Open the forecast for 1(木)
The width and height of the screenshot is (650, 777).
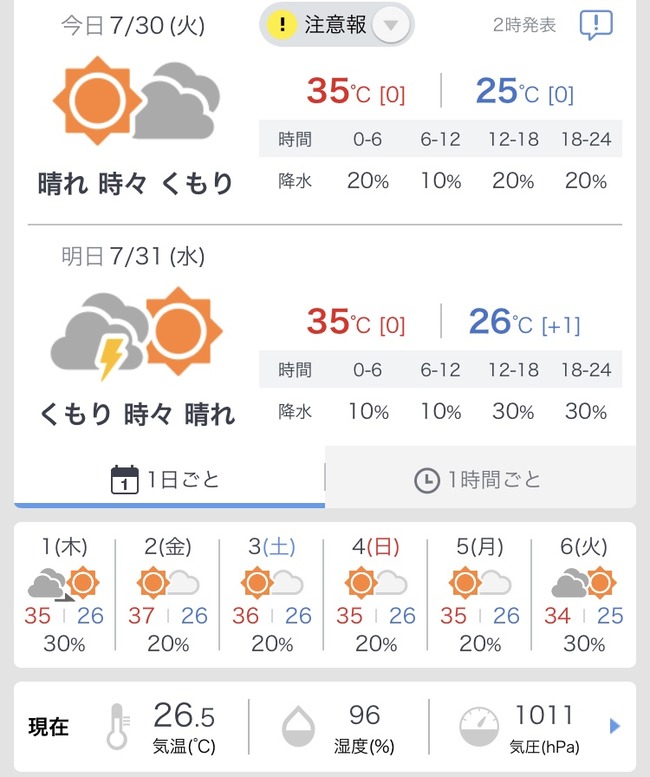tap(64, 595)
